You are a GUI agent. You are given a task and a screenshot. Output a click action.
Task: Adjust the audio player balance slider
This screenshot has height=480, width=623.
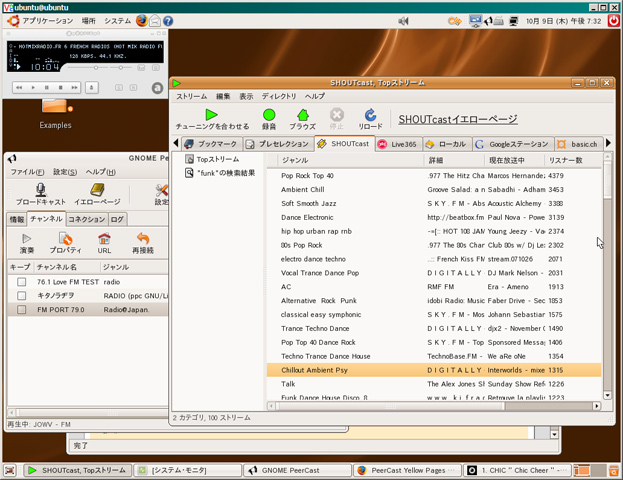(x=121, y=68)
